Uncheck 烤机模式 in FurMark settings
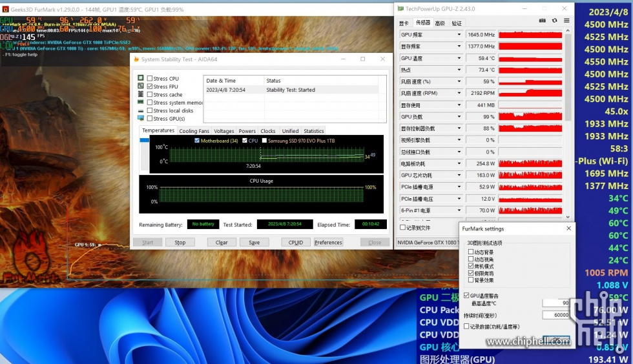The width and height of the screenshot is (633, 364). (x=471, y=266)
